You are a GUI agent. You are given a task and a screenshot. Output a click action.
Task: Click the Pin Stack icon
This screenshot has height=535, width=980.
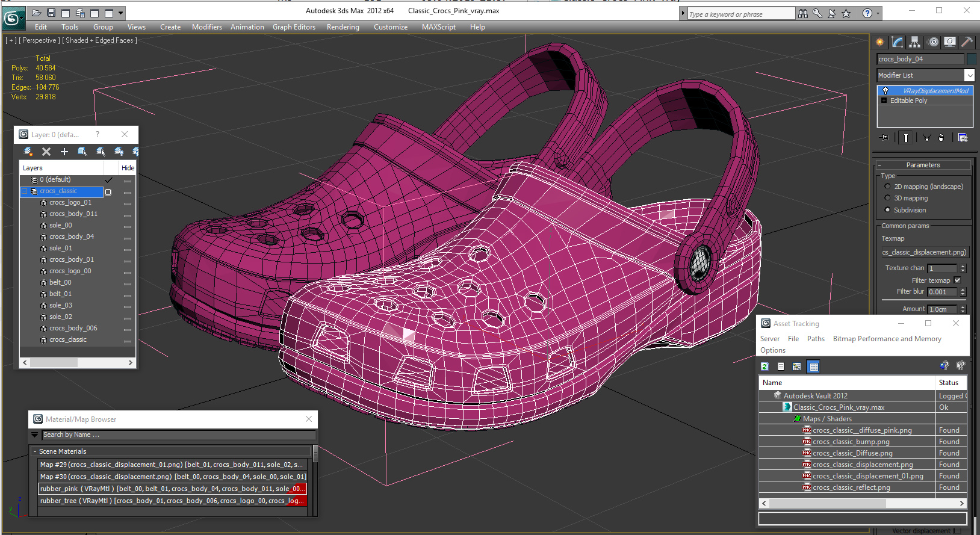coord(884,138)
